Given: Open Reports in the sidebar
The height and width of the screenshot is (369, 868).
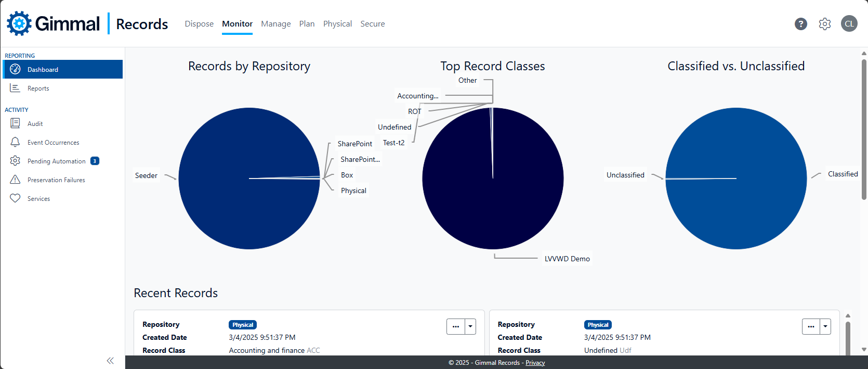Looking at the screenshot, I should (x=38, y=88).
